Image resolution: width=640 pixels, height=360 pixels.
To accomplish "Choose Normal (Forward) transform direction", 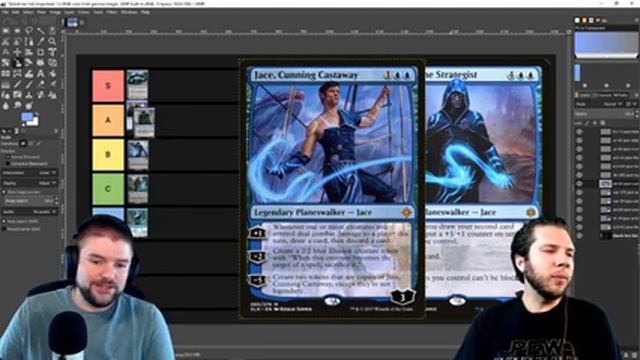I will [x=23, y=157].
